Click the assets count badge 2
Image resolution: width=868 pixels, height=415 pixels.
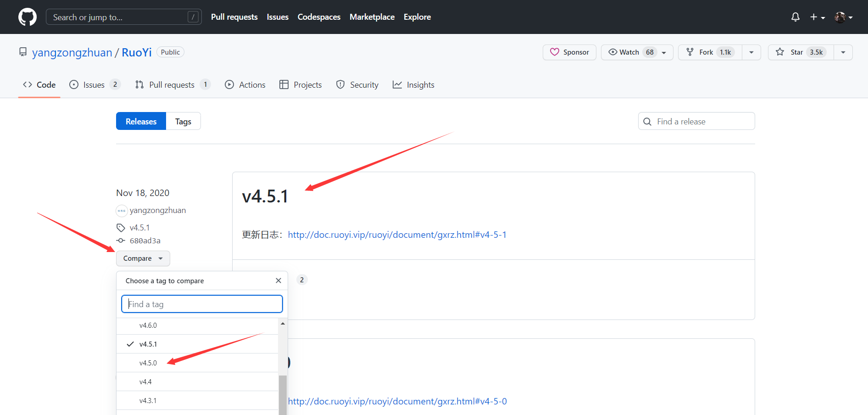tap(302, 280)
